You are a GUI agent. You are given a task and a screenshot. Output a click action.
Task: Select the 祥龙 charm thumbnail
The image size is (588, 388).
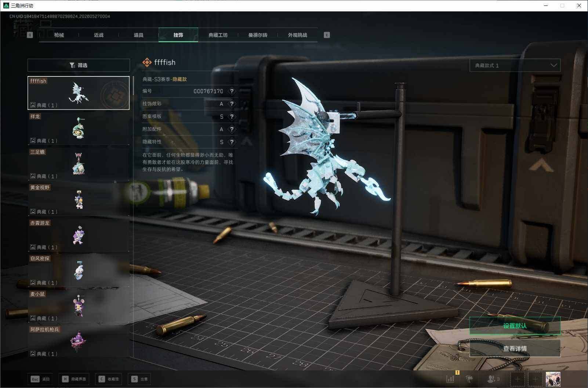(x=79, y=128)
